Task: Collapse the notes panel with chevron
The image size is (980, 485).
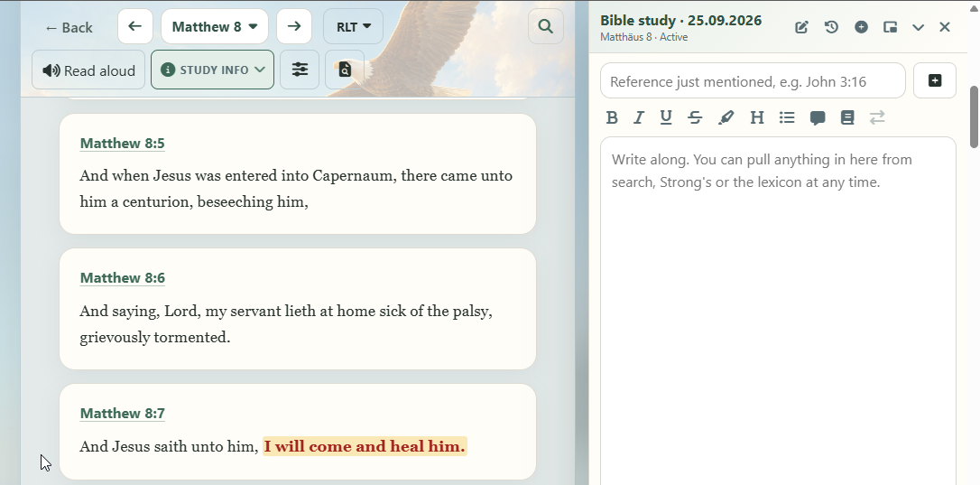Action: 918,27
